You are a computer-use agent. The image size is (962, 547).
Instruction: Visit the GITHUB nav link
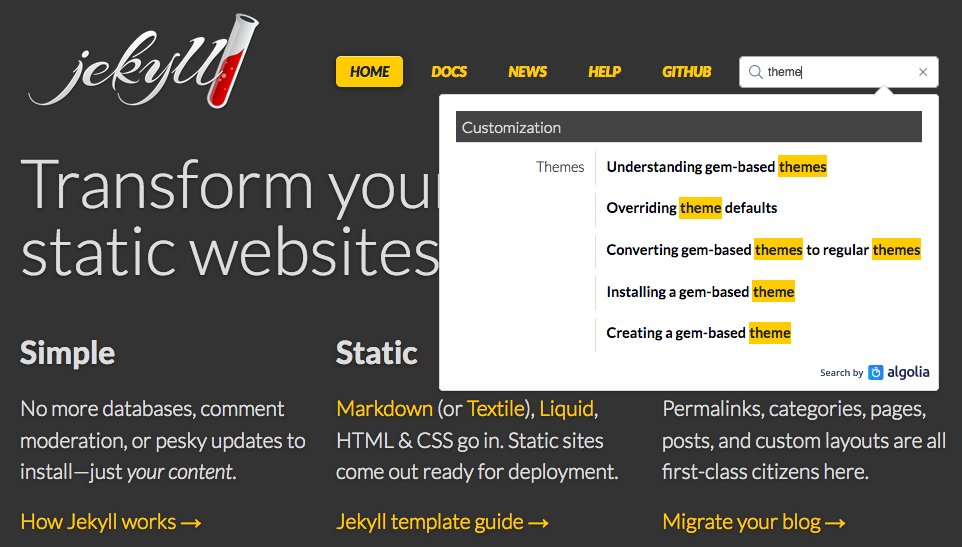(x=687, y=72)
